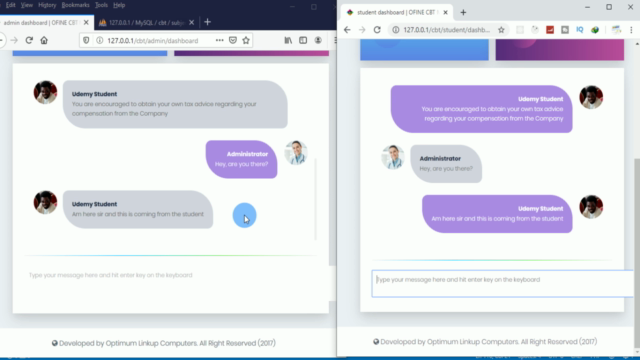Image resolution: width=640 pixels, height=360 pixels.
Task: Click Administrator message bubble in student window
Action: [x=446, y=164]
